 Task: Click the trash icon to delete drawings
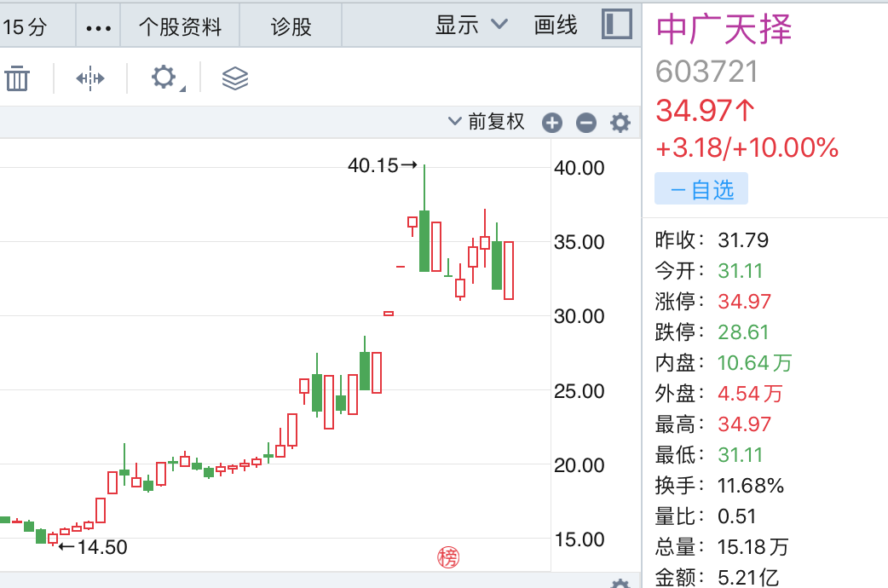click(17, 79)
